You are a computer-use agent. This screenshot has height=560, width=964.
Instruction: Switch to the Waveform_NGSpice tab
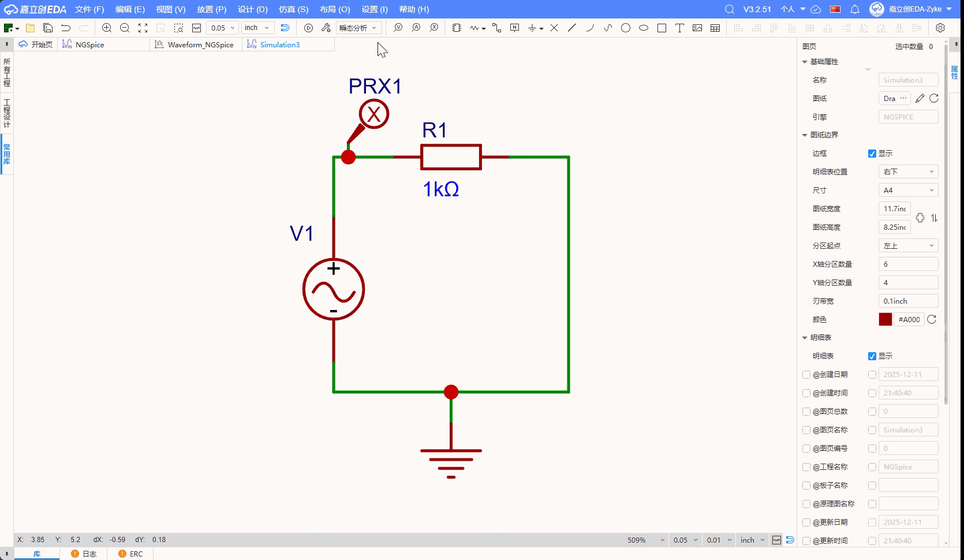200,44
